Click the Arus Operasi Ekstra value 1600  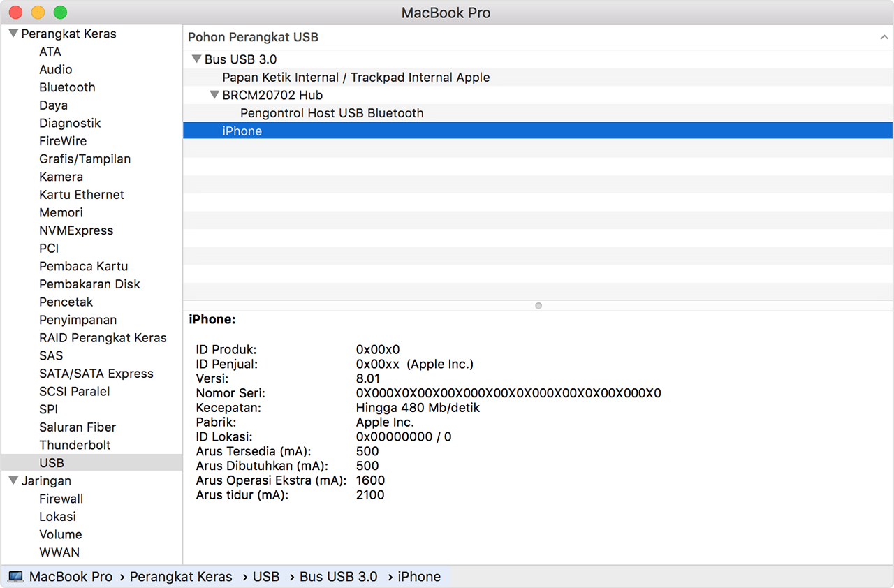tap(370, 480)
